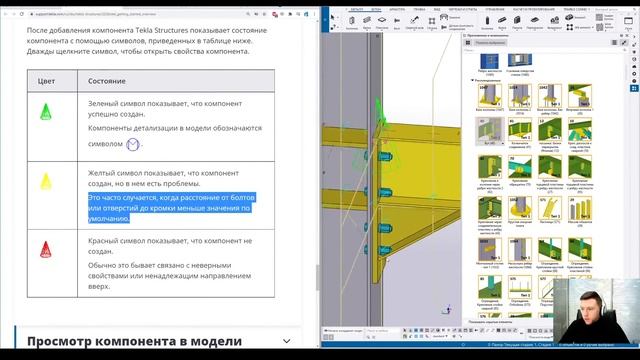The image size is (640, 360).
Task: Select the base plate 1047 component thumbnail
Action: [x=489, y=96]
